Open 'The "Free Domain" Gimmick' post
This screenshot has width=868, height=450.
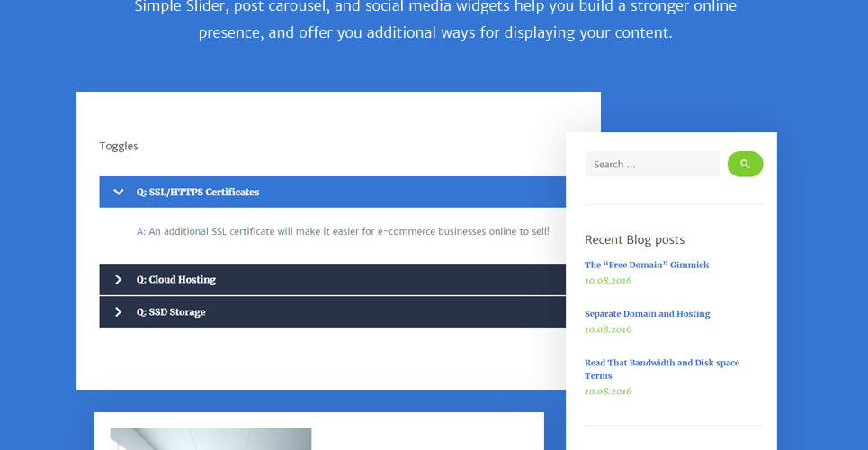(647, 265)
